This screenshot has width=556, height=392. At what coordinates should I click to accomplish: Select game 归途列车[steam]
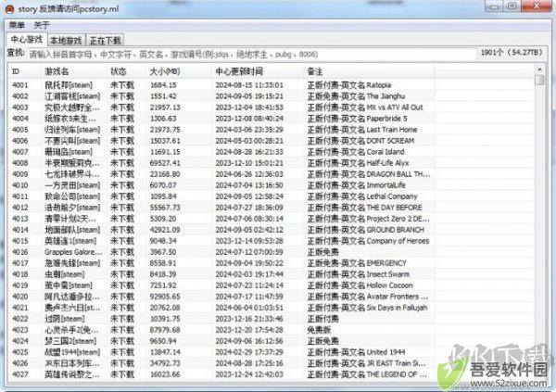click(72, 130)
